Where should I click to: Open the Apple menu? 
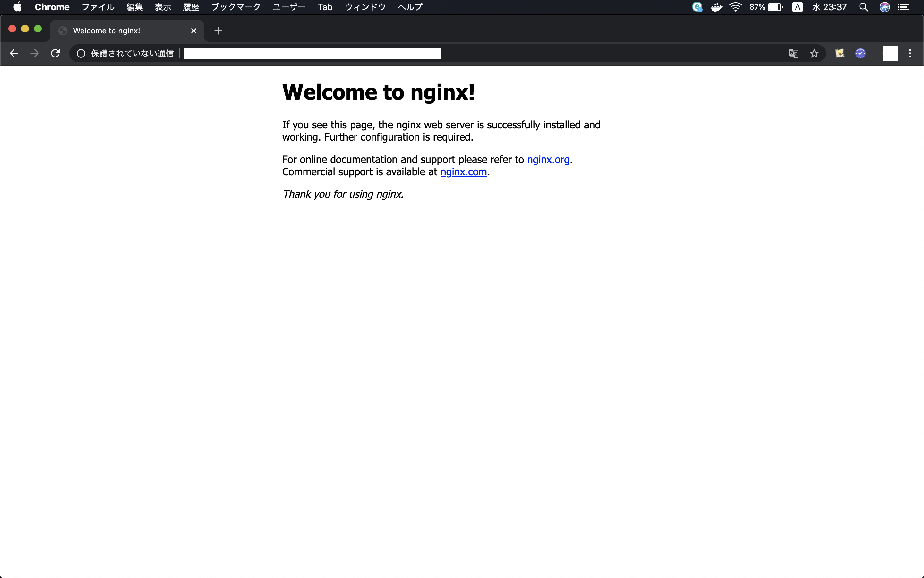coord(18,7)
